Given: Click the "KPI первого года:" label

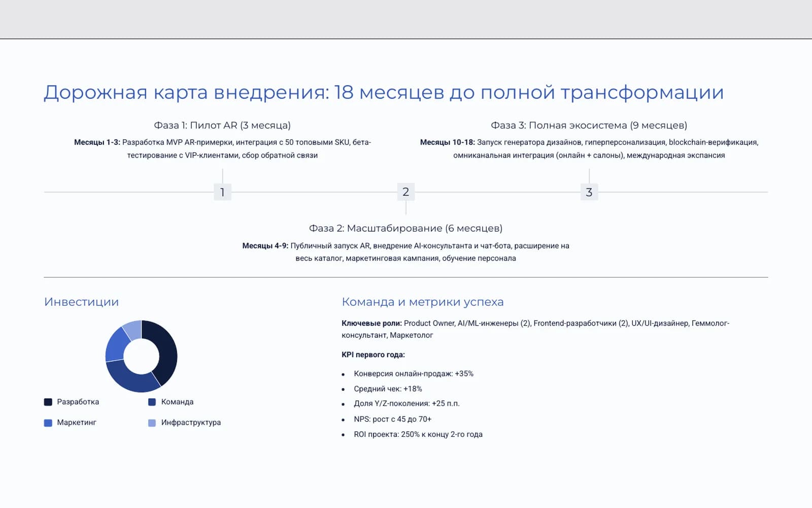Looking at the screenshot, I should (x=373, y=355).
